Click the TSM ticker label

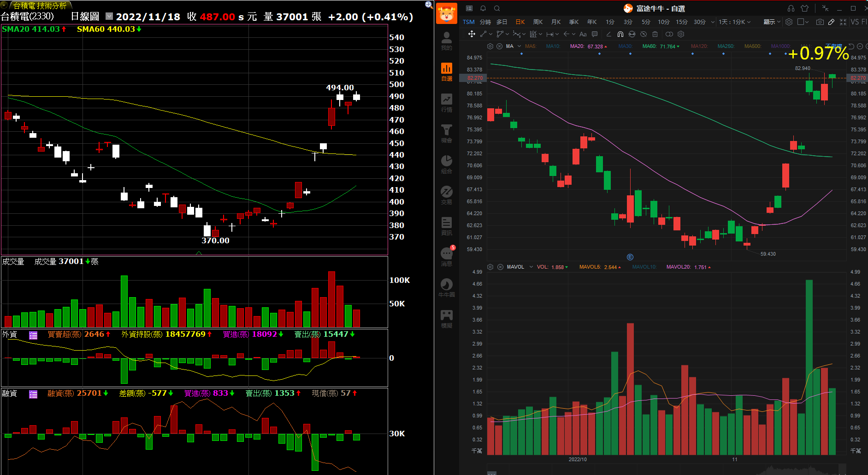[x=469, y=22]
